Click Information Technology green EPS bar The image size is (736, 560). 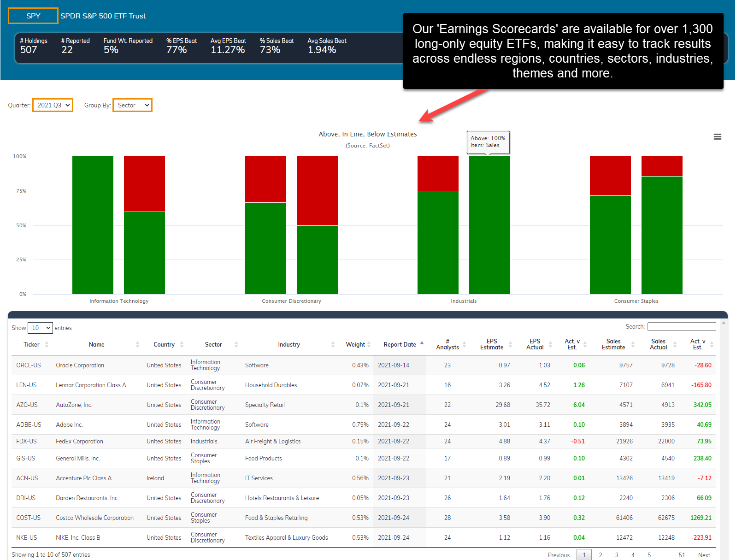(93, 225)
